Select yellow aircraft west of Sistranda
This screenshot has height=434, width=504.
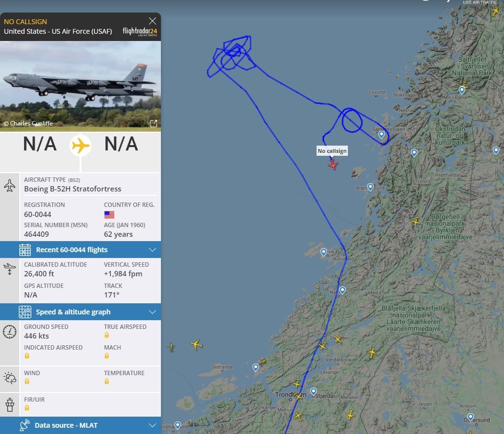pos(196,345)
